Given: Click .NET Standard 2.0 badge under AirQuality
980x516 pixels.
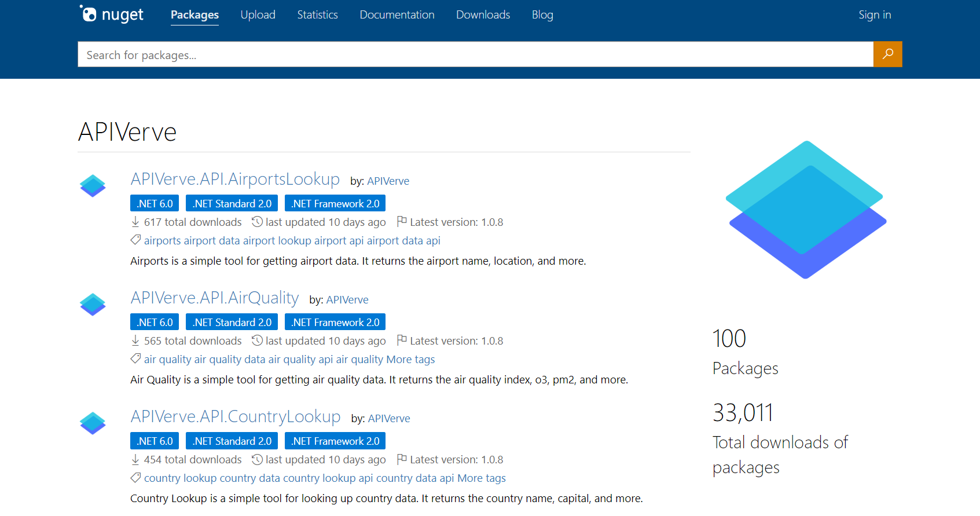Looking at the screenshot, I should tap(232, 322).
